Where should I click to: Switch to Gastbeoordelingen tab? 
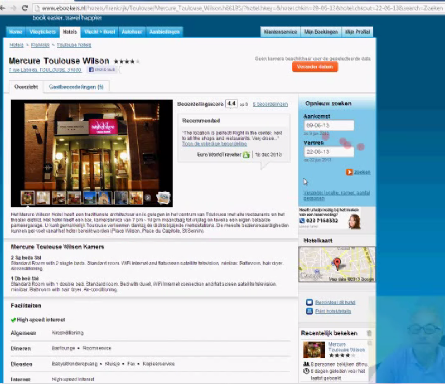point(76,87)
